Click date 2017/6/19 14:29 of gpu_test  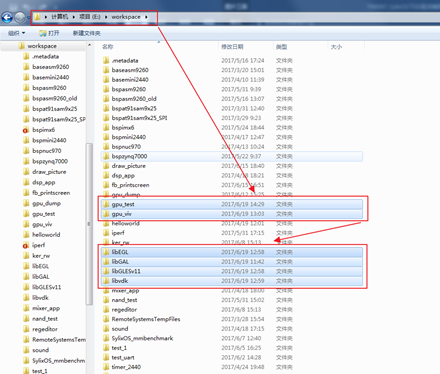[243, 204]
